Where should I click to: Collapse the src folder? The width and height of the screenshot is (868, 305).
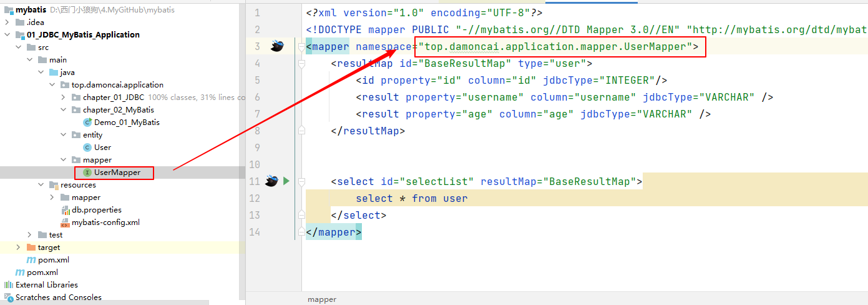pos(18,47)
